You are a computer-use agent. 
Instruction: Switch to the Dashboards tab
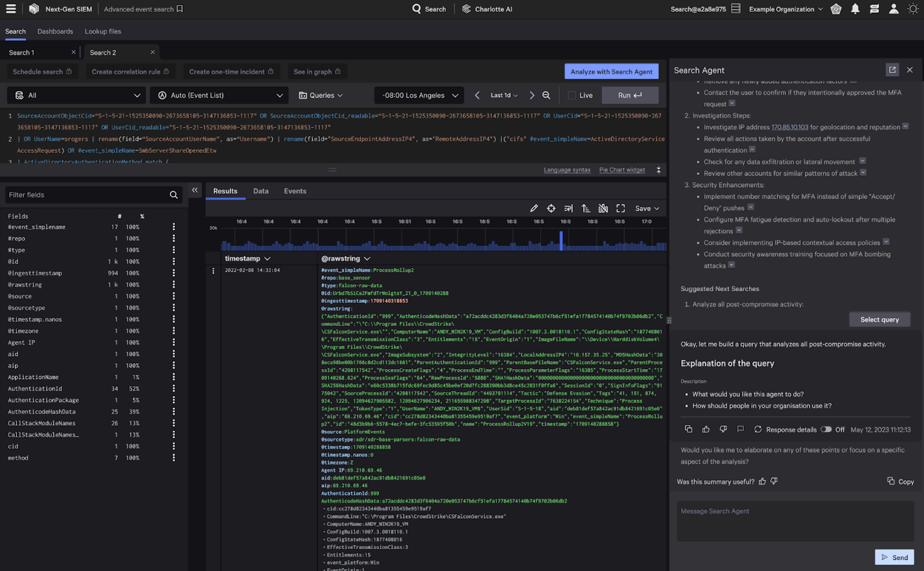point(55,31)
